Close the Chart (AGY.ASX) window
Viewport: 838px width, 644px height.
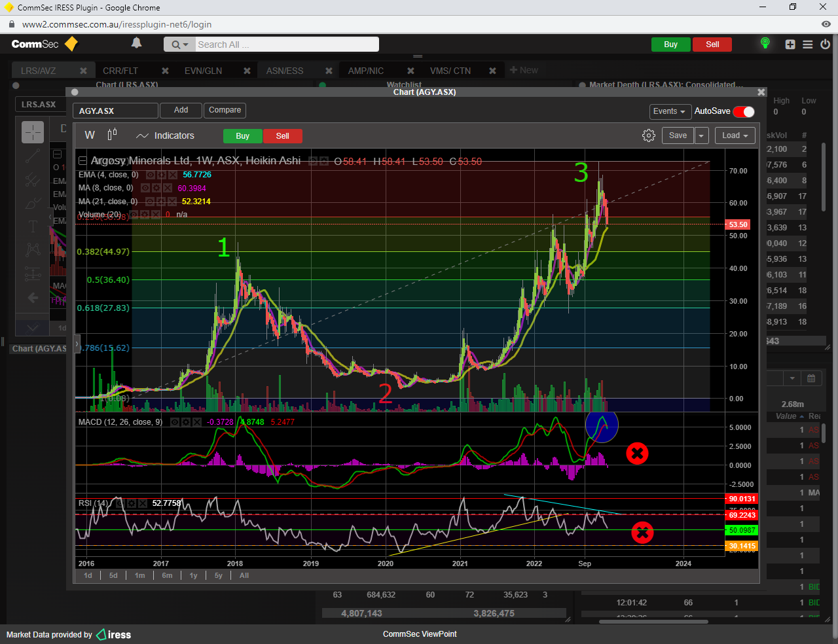(761, 92)
